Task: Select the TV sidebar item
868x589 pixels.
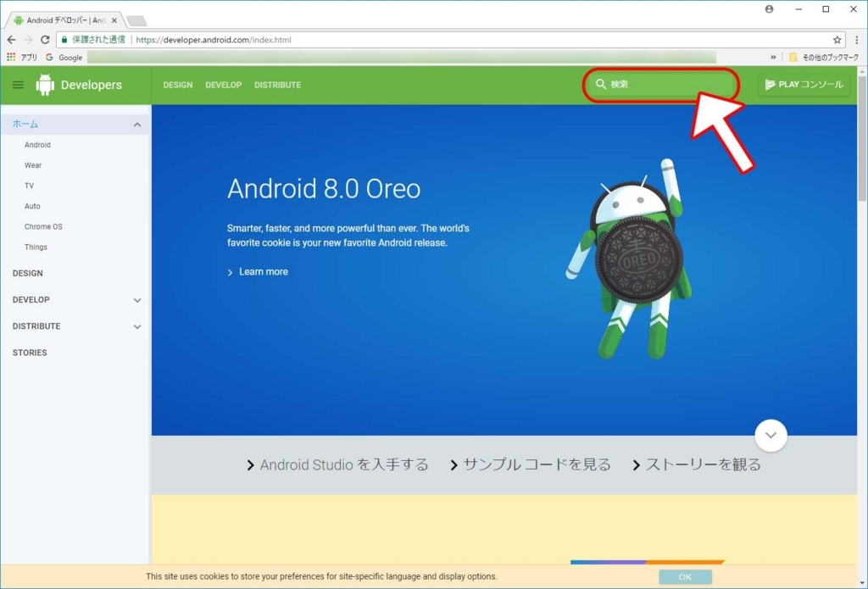Action: [x=30, y=186]
